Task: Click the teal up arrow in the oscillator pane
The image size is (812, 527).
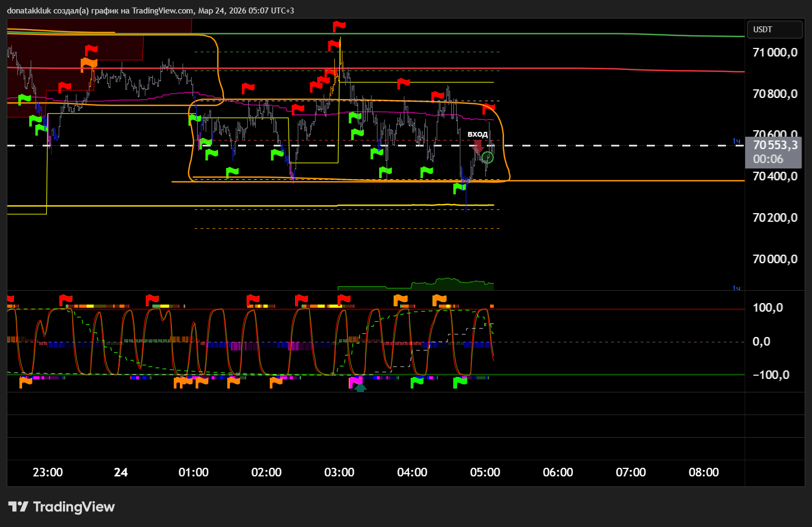Action: click(360, 387)
